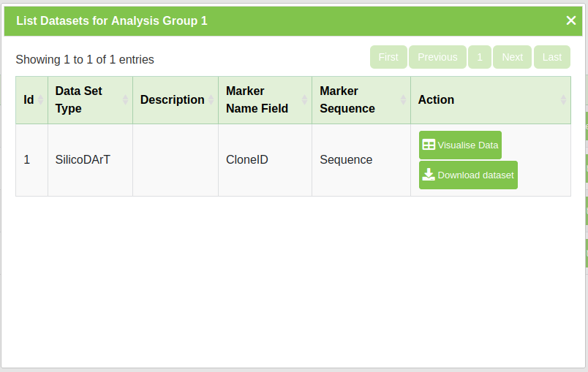Click the dialog title for Analysis Group 1
Viewport: 588px width, 372px height.
click(x=112, y=20)
